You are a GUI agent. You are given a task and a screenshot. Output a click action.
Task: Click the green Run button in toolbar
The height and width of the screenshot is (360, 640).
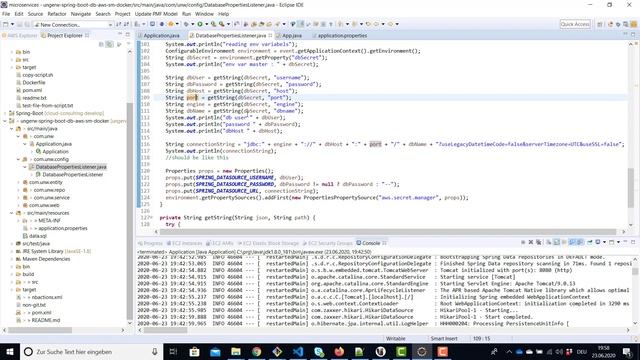pos(200,24)
